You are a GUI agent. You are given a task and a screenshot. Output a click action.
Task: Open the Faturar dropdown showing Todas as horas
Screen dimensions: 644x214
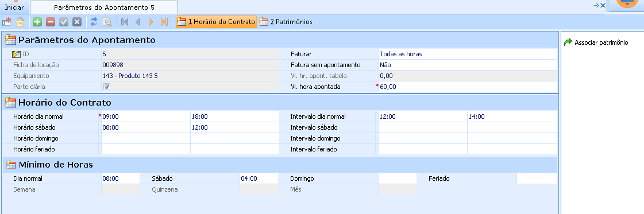(x=468, y=54)
